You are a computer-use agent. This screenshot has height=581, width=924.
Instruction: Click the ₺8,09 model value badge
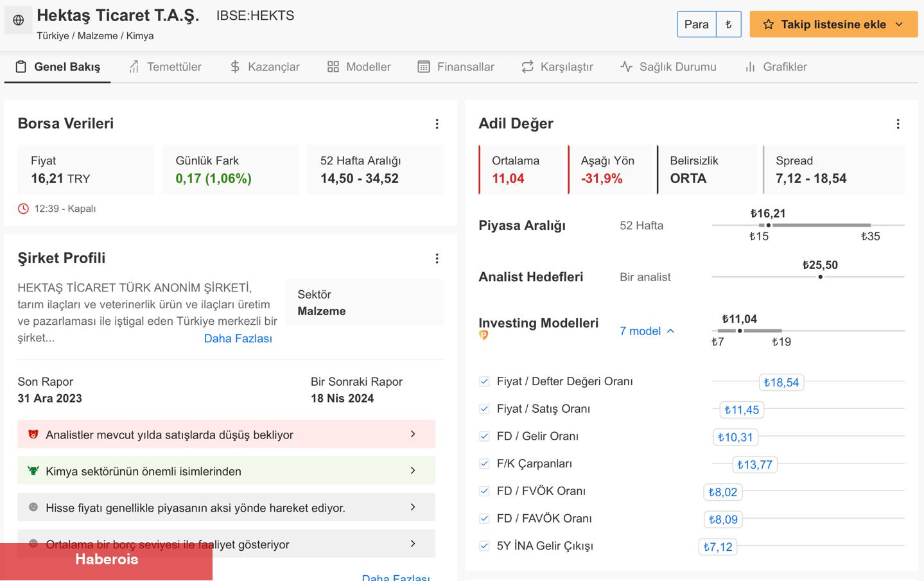coord(723,519)
